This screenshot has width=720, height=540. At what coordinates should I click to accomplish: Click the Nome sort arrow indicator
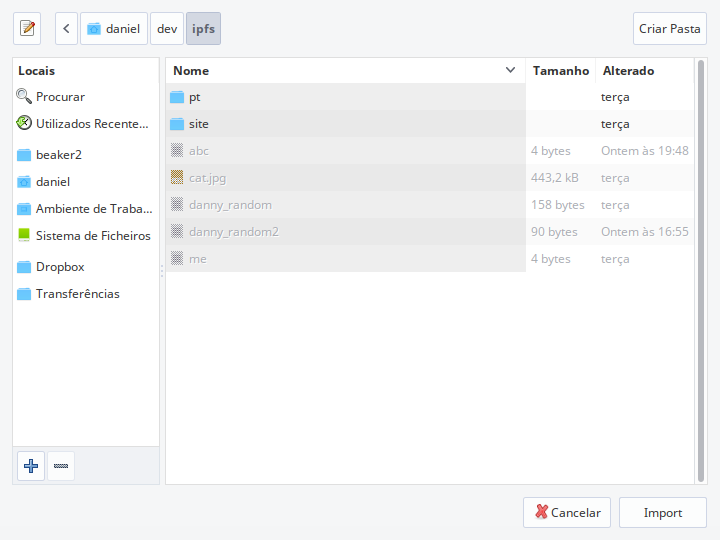(x=510, y=70)
